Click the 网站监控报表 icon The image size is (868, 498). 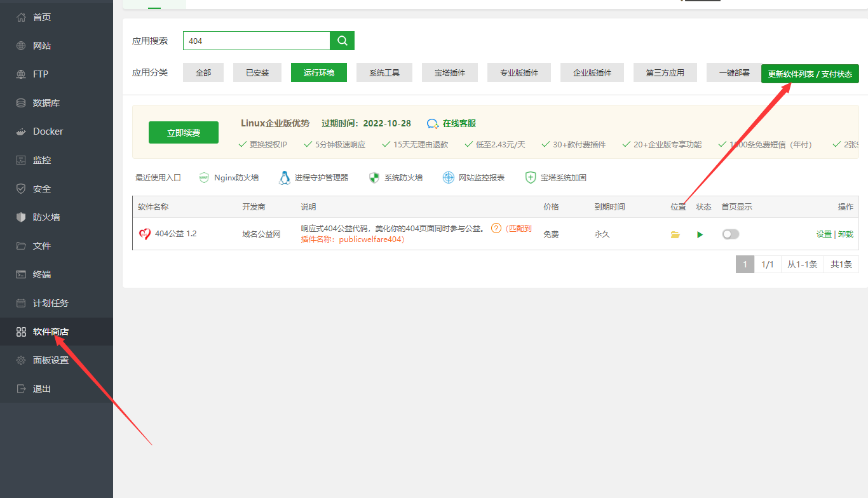click(x=449, y=178)
